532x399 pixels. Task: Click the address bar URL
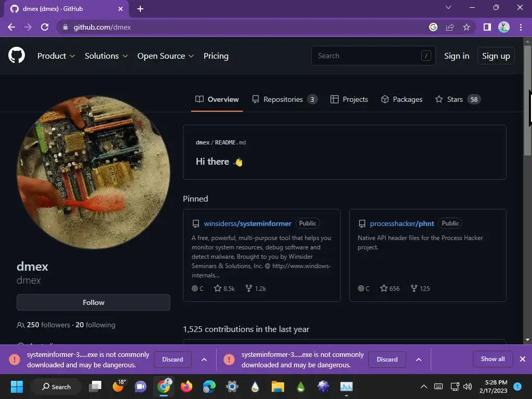[x=102, y=27]
